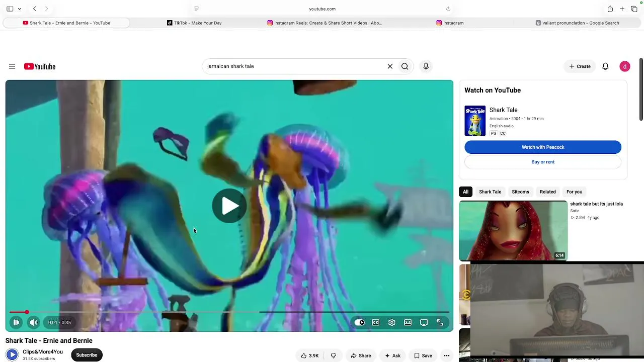Click the video title Shark Tale - Ernie and Bernie
Viewport: 644px width, 362px height.
click(49, 340)
